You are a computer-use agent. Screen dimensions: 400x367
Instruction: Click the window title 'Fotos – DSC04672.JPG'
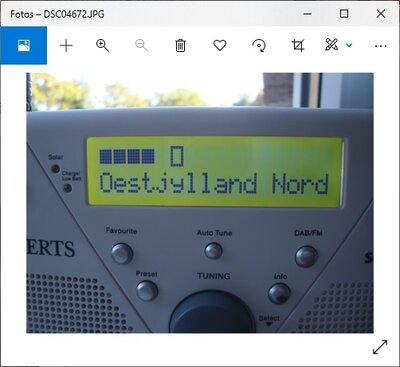click(x=57, y=14)
